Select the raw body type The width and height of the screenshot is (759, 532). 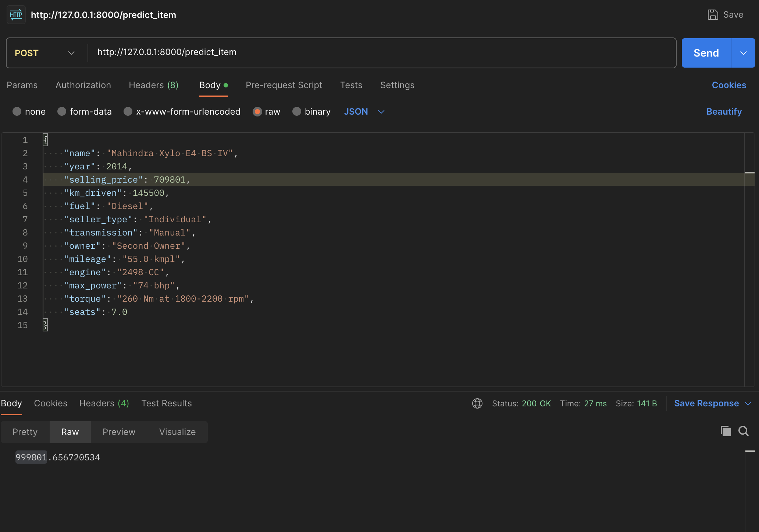pos(257,111)
